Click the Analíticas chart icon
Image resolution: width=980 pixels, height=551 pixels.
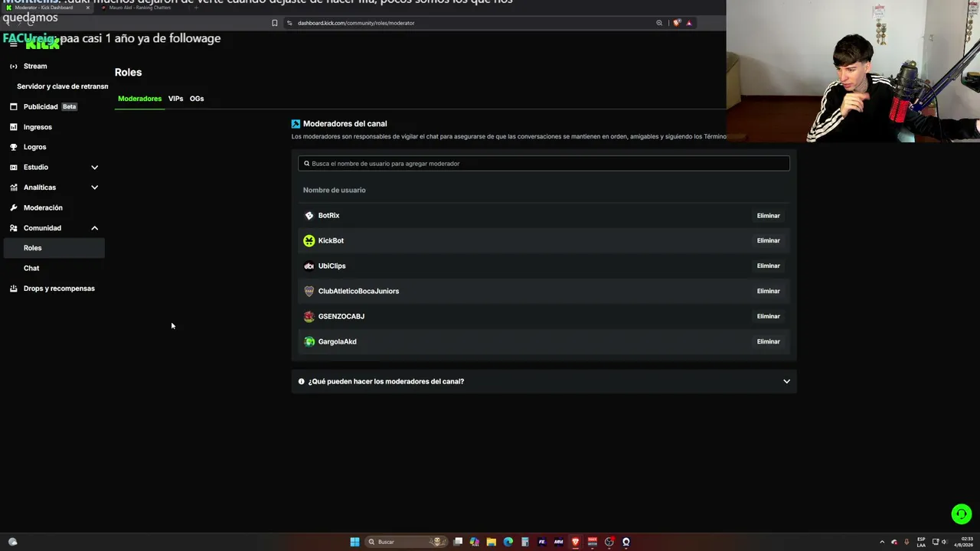(x=14, y=187)
